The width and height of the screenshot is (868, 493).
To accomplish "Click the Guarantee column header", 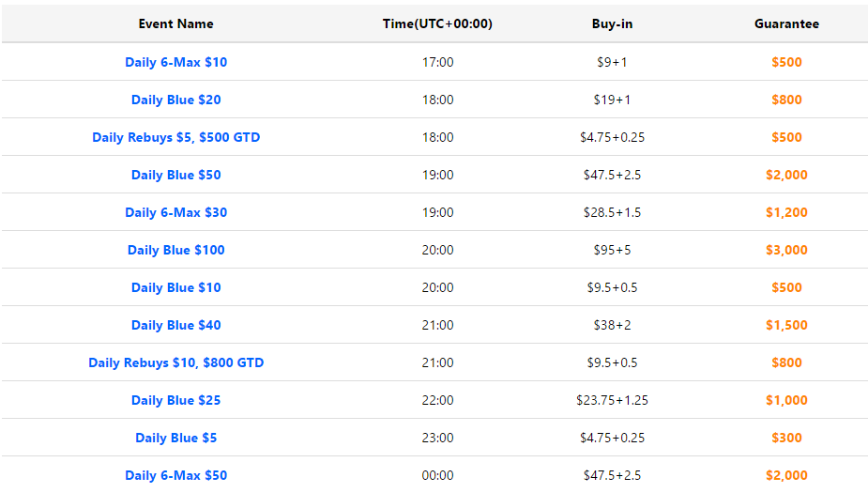I will click(786, 23).
